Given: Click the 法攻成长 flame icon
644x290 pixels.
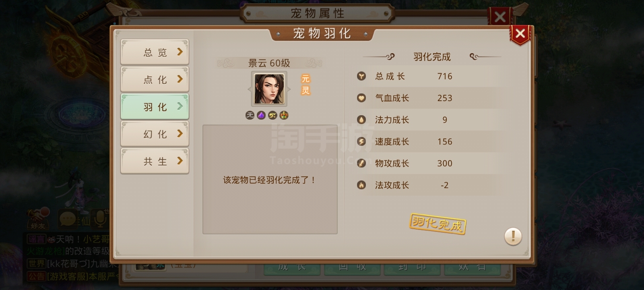Looking at the screenshot, I should (x=361, y=185).
